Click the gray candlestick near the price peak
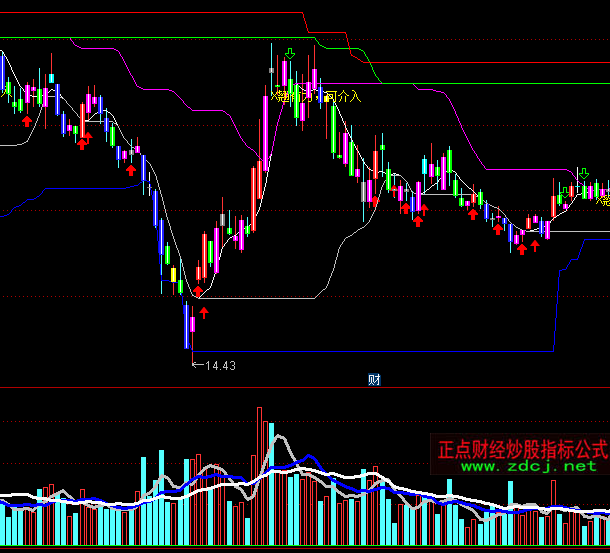Viewport: 610px width, 553px height. click(x=272, y=70)
